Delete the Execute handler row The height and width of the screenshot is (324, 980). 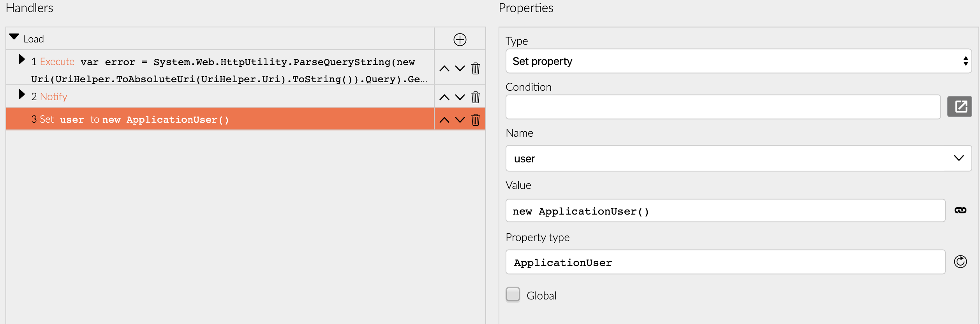coord(475,69)
